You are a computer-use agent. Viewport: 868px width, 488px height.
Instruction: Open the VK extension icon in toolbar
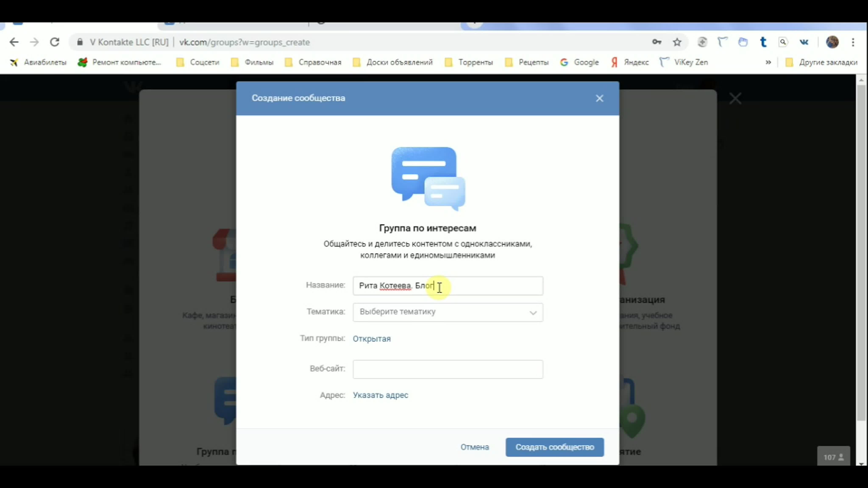click(x=804, y=42)
